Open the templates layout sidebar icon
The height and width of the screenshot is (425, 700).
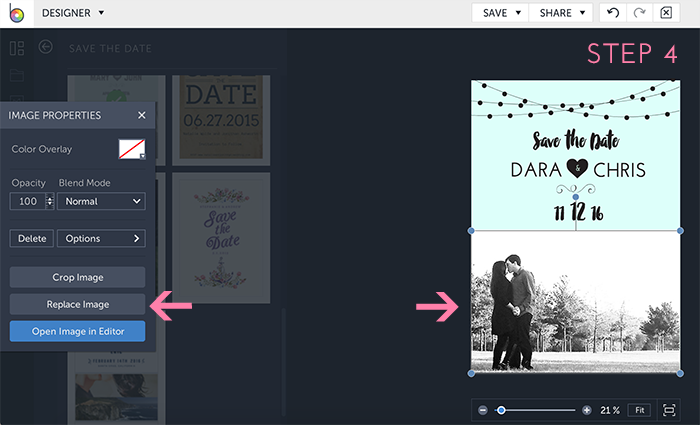pyautogui.click(x=17, y=48)
